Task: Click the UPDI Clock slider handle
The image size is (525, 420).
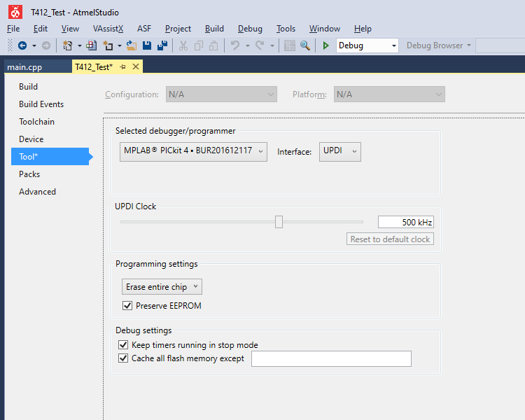Action: pos(279,222)
